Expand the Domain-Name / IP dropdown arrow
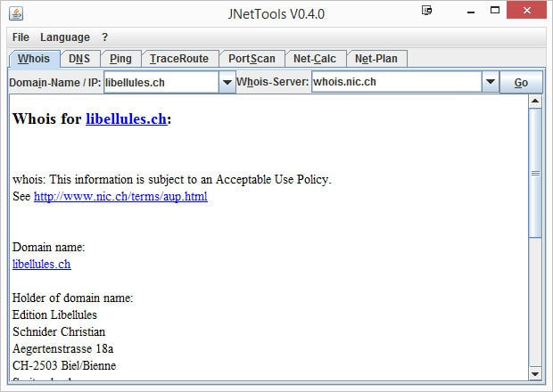The height and width of the screenshot is (392, 553). [227, 83]
